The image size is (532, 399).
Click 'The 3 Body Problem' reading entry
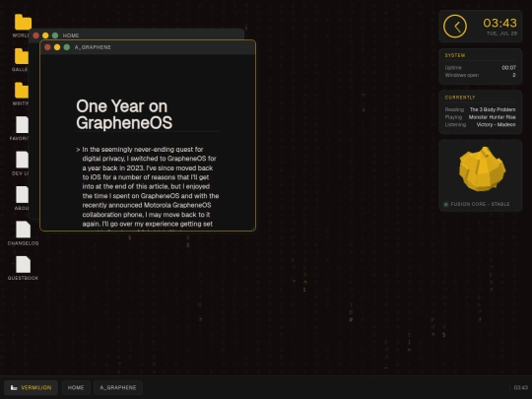(x=493, y=109)
